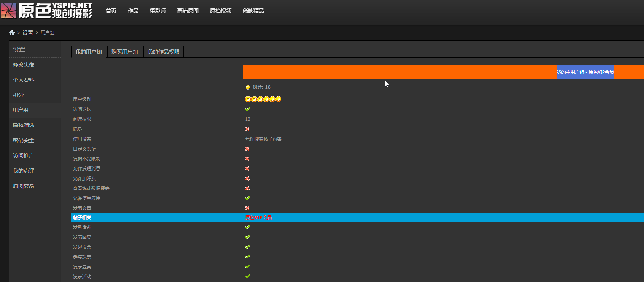Click the 我的主用户组 - 原色VIP会员 label
The width and height of the screenshot is (644, 282).
pyautogui.click(x=585, y=72)
